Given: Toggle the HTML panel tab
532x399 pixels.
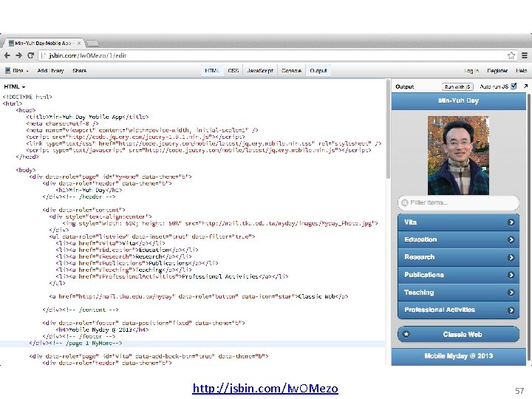Looking at the screenshot, I should point(212,71).
